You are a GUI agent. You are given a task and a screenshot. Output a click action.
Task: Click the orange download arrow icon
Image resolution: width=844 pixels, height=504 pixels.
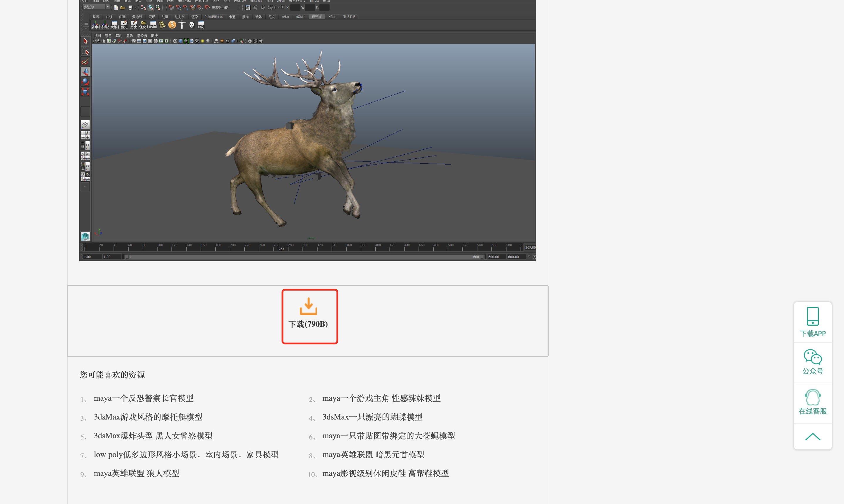[308, 306]
